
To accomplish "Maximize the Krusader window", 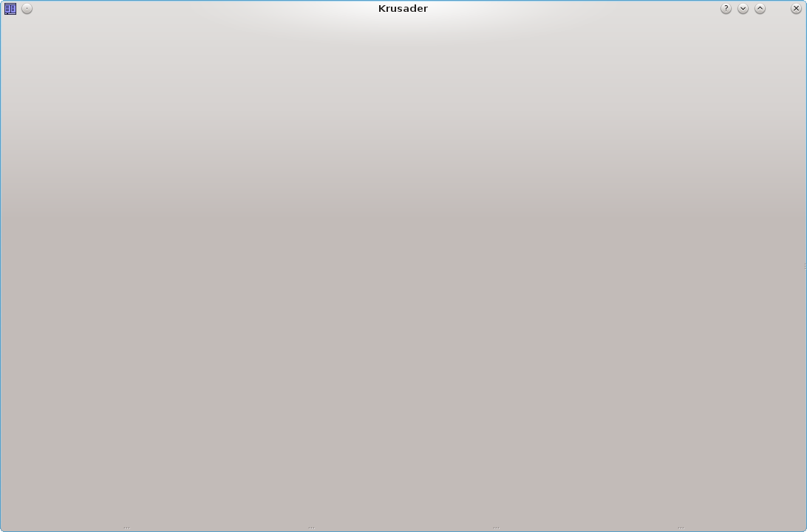I will point(760,9).
